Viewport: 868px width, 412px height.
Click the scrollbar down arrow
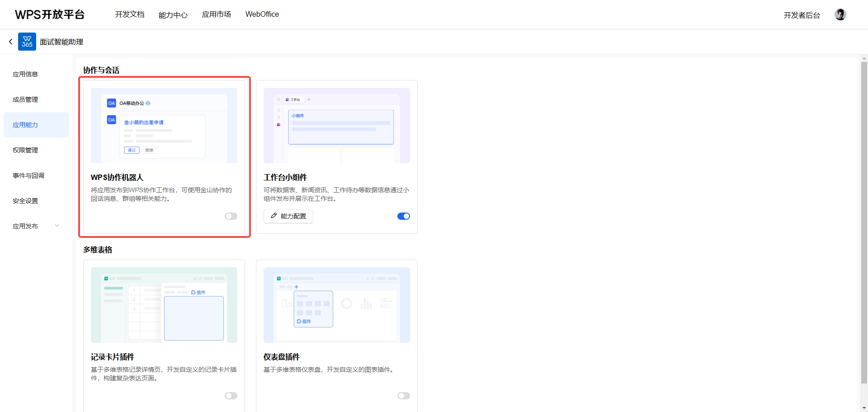pyautogui.click(x=864, y=408)
